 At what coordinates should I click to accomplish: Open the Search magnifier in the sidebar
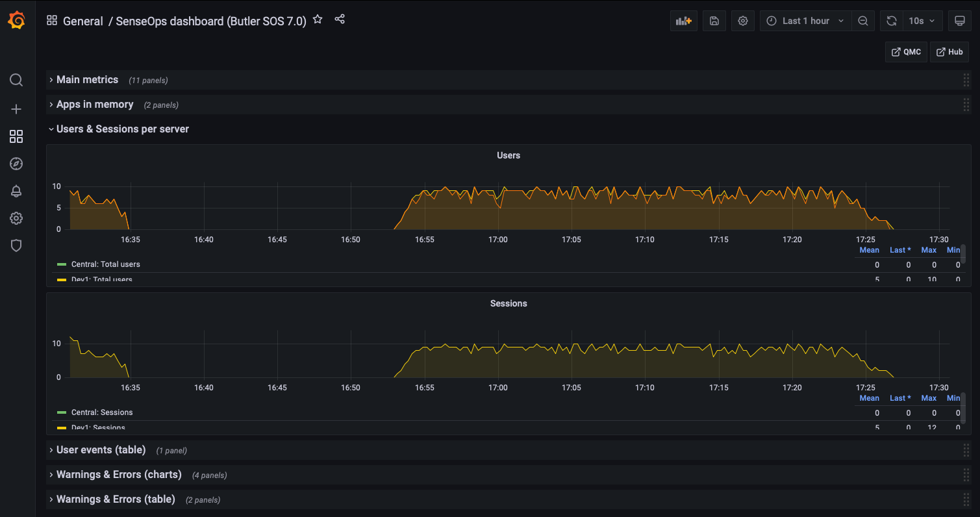pyautogui.click(x=16, y=79)
